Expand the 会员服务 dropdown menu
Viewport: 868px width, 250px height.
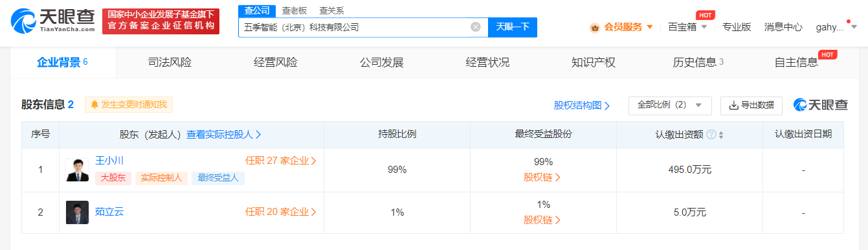coord(650,27)
